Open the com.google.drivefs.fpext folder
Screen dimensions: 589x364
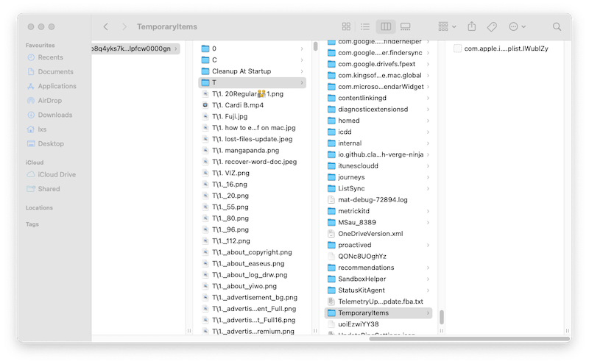pyautogui.click(x=378, y=64)
